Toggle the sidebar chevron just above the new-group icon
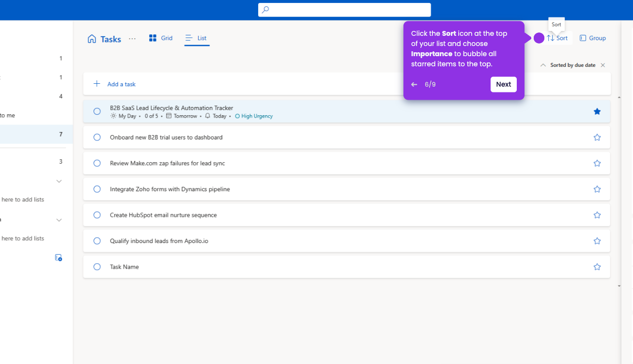The height and width of the screenshot is (364, 633). click(x=59, y=220)
